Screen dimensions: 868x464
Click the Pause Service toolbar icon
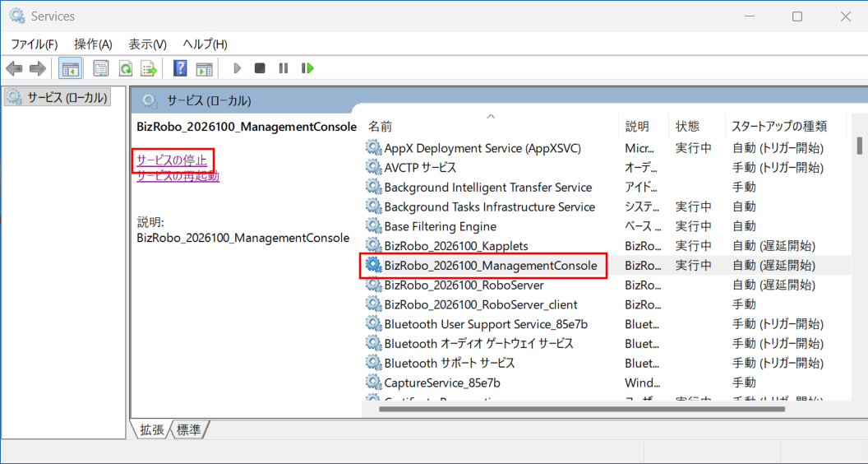click(284, 68)
